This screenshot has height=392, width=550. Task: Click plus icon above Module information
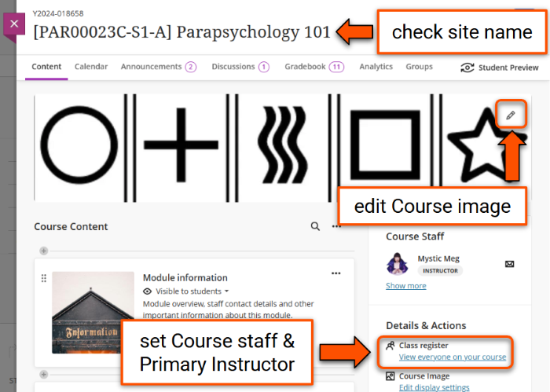coord(43,251)
